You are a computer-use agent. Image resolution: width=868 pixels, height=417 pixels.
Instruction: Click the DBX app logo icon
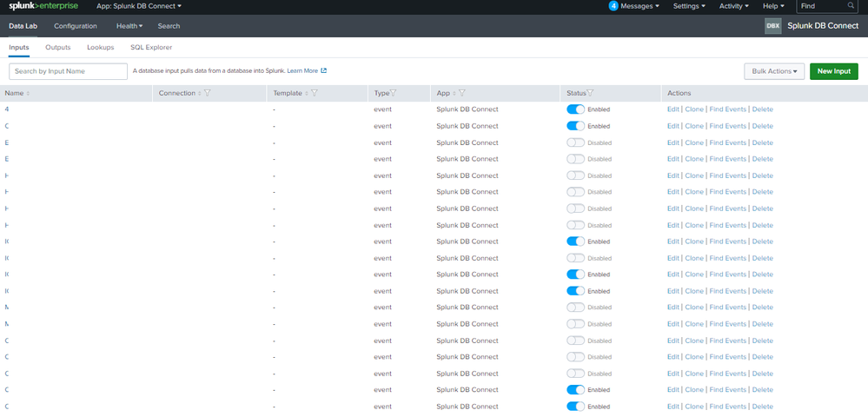click(772, 26)
